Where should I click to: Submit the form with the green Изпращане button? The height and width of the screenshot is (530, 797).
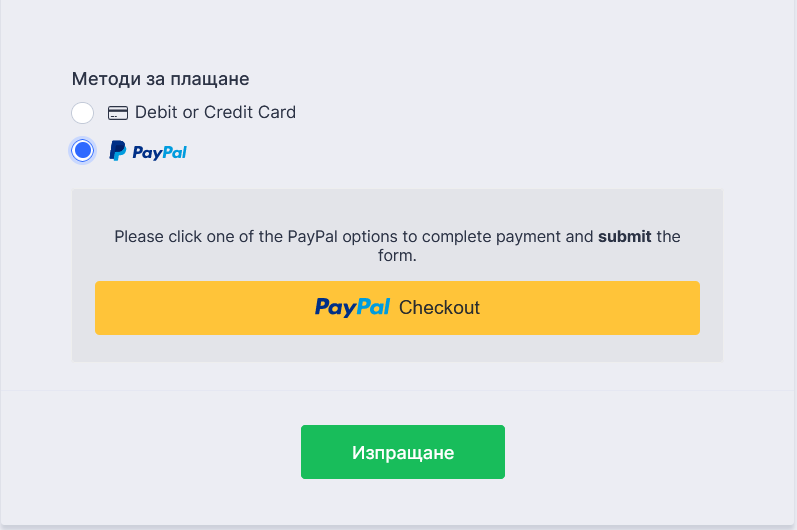click(x=402, y=452)
